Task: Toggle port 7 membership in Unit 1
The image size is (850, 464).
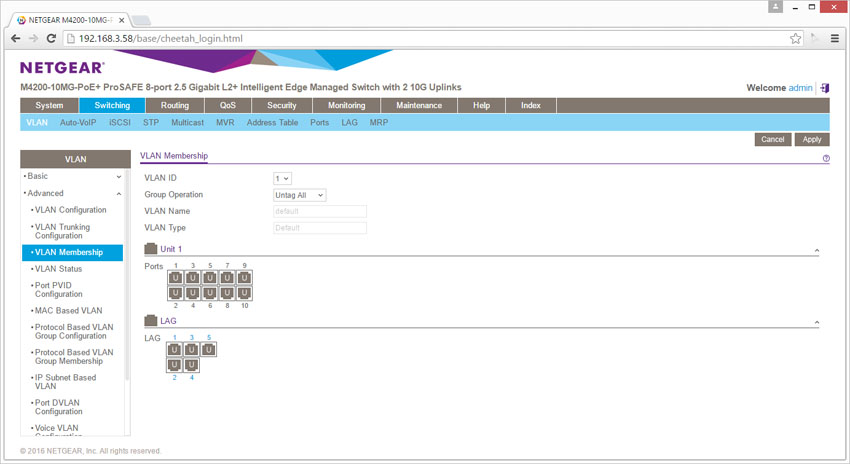Action: (x=227, y=278)
